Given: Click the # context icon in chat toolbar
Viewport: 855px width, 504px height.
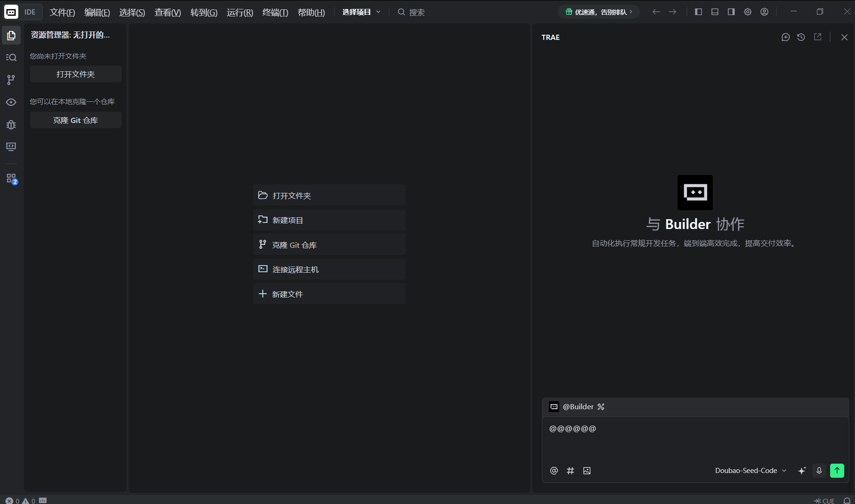Looking at the screenshot, I should click(570, 471).
